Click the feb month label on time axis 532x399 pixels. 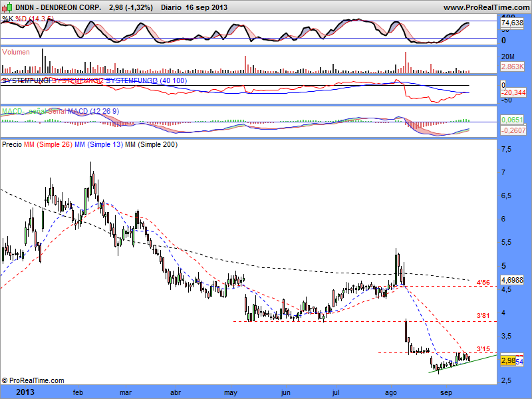(78, 392)
